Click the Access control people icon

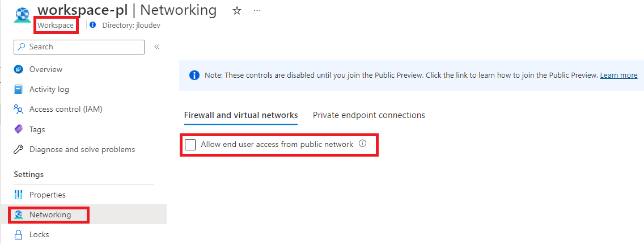coord(19,110)
